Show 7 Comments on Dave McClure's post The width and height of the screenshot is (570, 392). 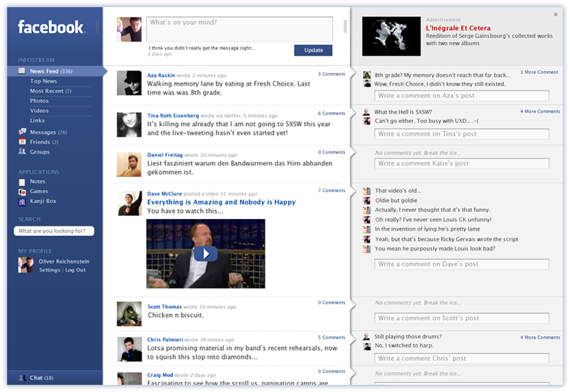[332, 190]
